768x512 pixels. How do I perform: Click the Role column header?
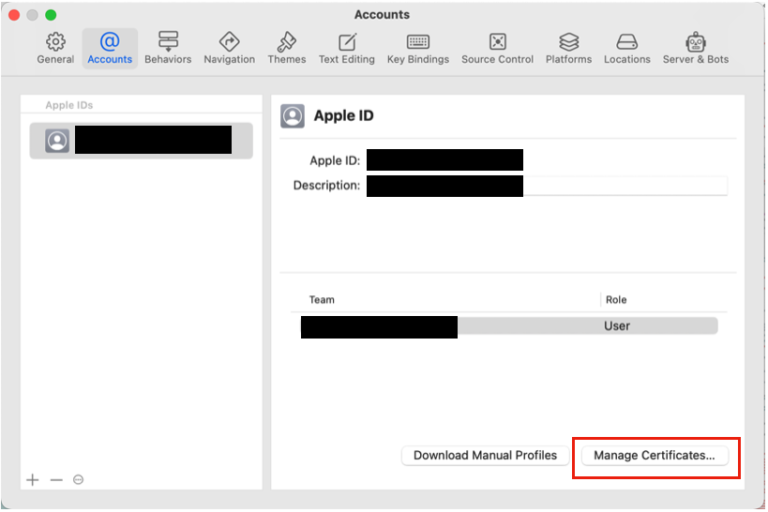(x=617, y=300)
